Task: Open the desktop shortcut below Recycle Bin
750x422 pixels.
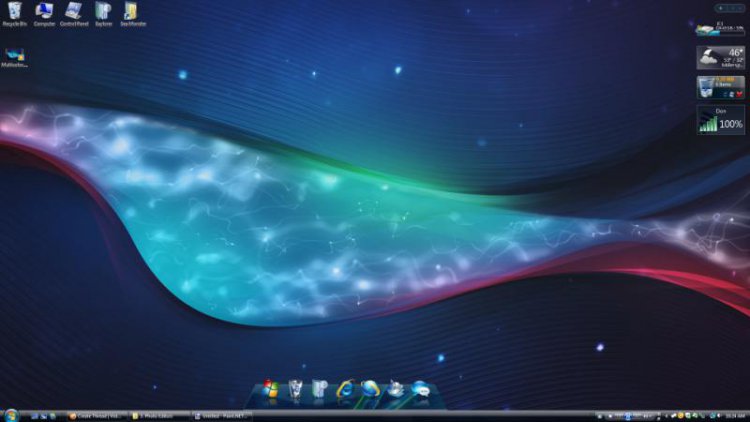Action: tap(14, 57)
